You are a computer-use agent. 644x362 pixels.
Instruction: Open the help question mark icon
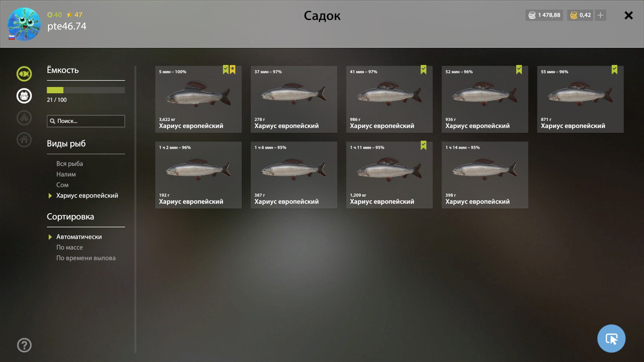[x=24, y=345]
